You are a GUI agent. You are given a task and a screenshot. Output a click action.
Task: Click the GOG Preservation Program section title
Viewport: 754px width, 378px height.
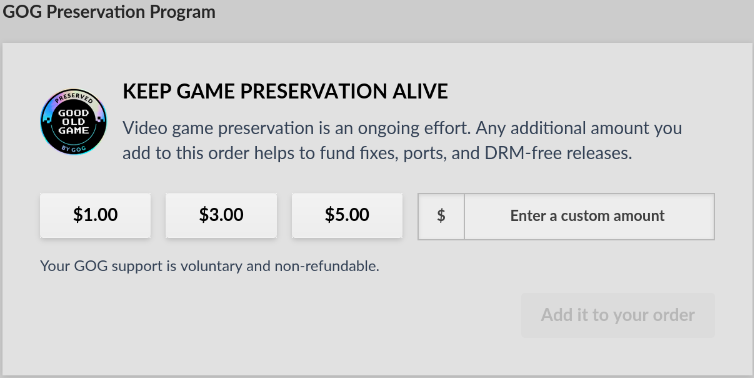[x=109, y=12]
